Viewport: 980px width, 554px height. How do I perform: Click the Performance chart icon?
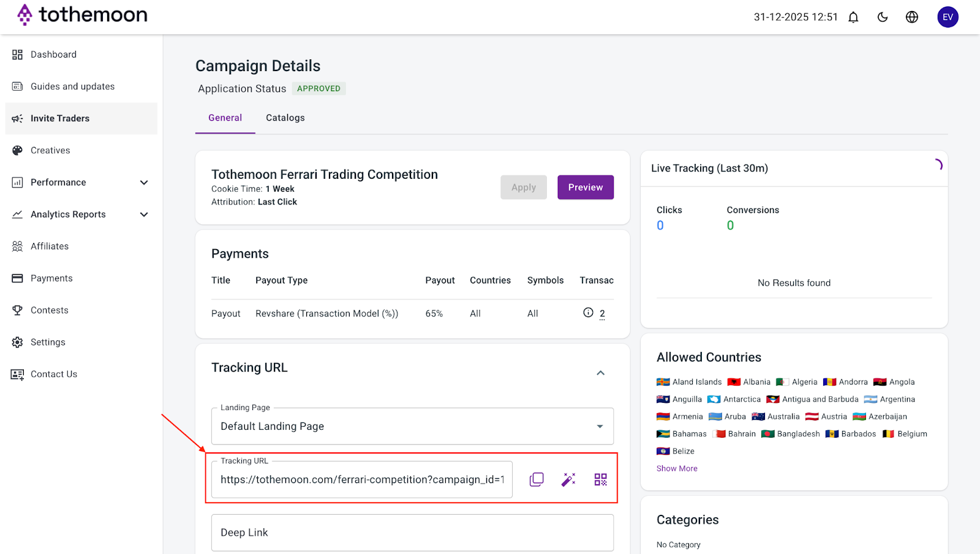tap(17, 182)
